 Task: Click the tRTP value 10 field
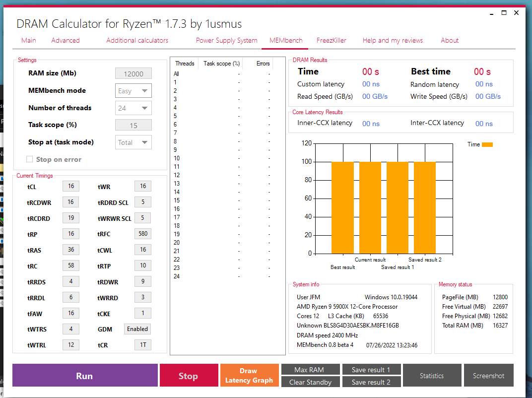click(x=143, y=265)
